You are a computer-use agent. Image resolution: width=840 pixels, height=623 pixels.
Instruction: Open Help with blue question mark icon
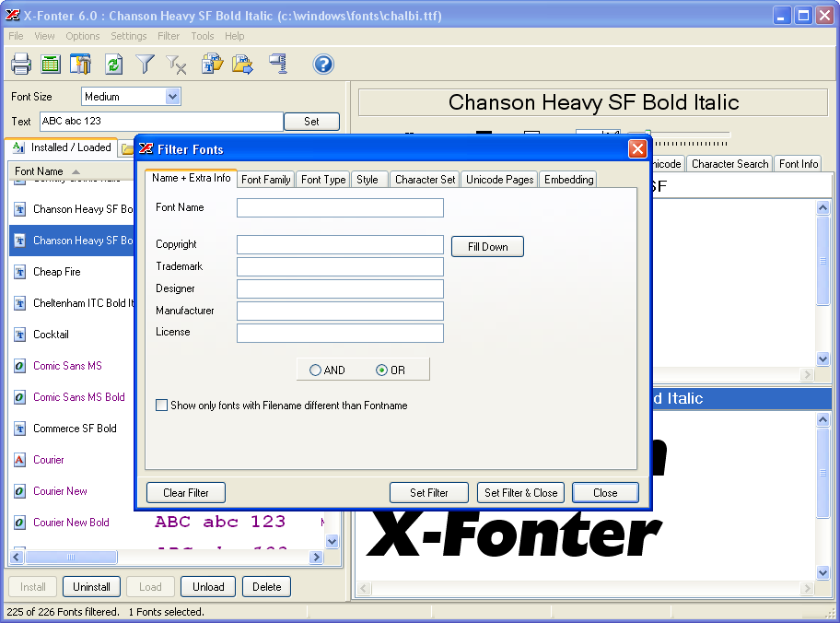point(323,65)
